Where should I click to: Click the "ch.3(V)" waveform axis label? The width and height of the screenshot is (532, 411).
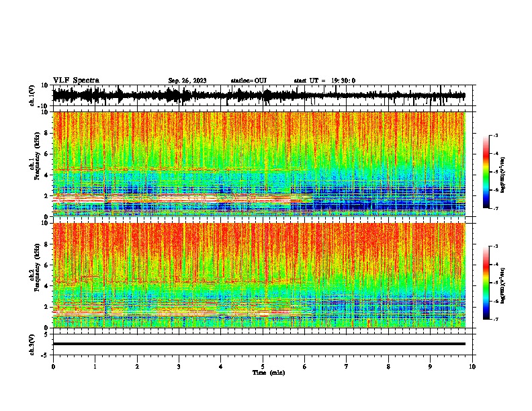tap(32, 345)
